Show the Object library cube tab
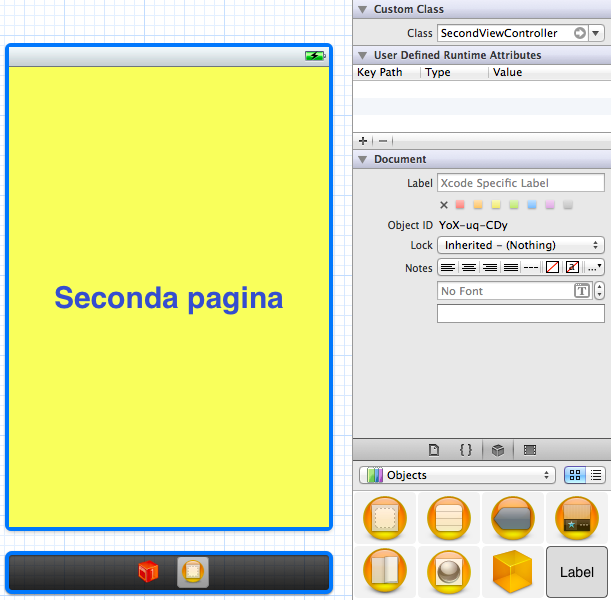The width and height of the screenshot is (611, 600). pos(497,450)
